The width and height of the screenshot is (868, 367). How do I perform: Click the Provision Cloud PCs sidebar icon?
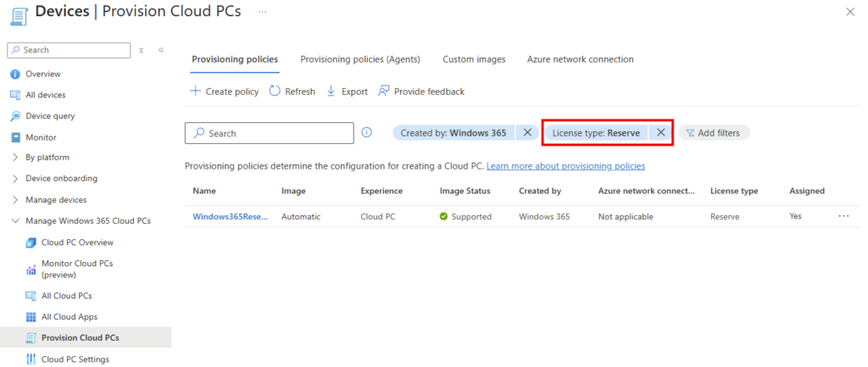coord(31,337)
